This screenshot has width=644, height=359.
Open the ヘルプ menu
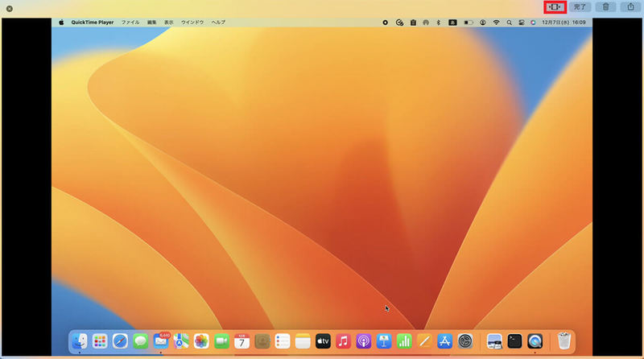(218, 23)
